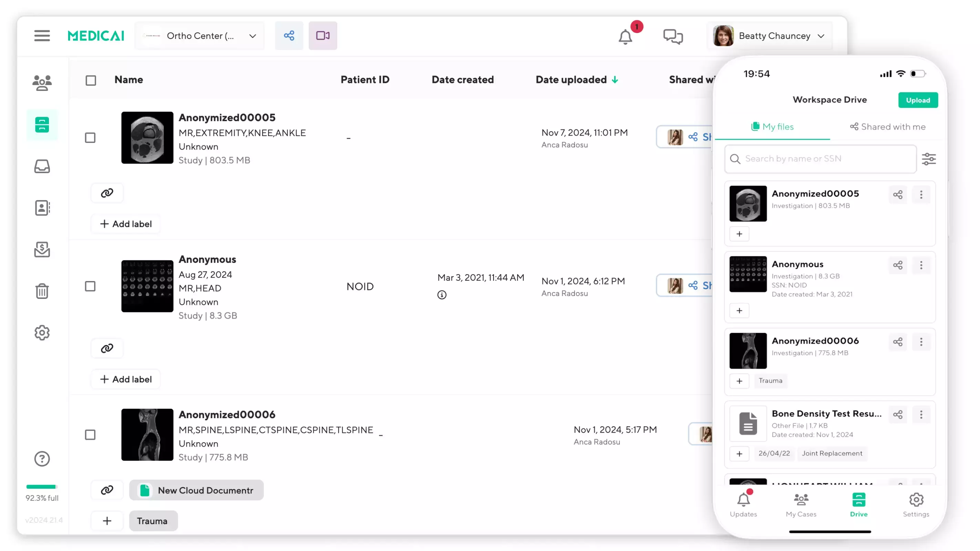Add label to Anonymous study
Image resolution: width=980 pixels, height=551 pixels.
point(126,379)
